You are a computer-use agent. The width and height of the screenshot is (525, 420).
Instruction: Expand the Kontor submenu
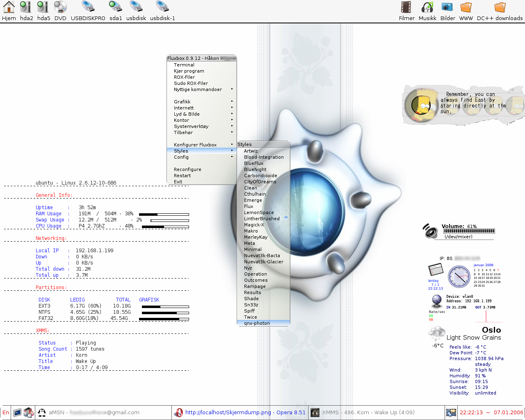pos(202,120)
